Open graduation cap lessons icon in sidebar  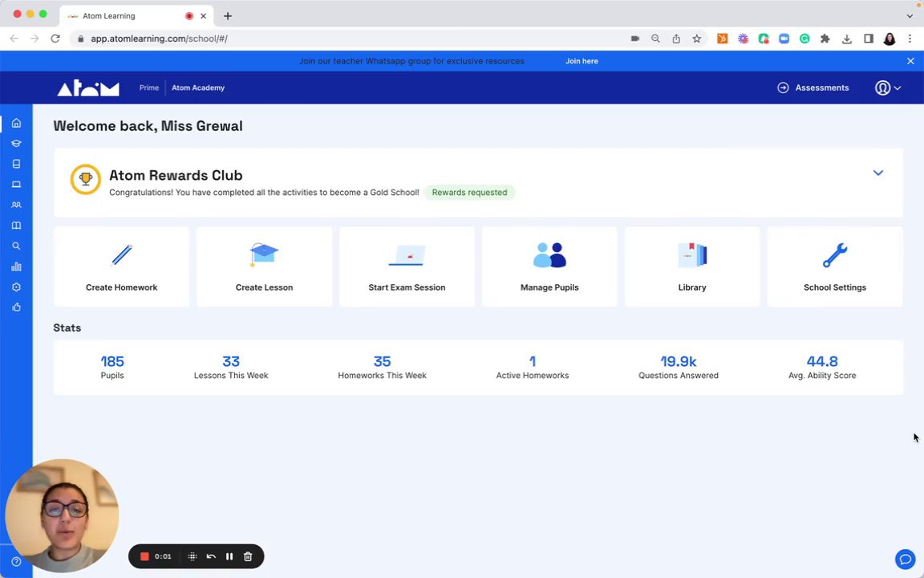pyautogui.click(x=17, y=144)
